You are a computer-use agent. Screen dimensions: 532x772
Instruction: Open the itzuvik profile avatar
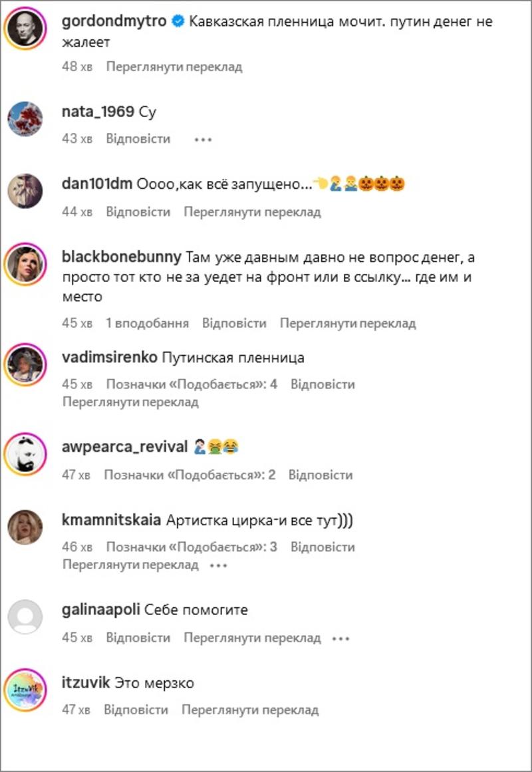click(x=25, y=690)
